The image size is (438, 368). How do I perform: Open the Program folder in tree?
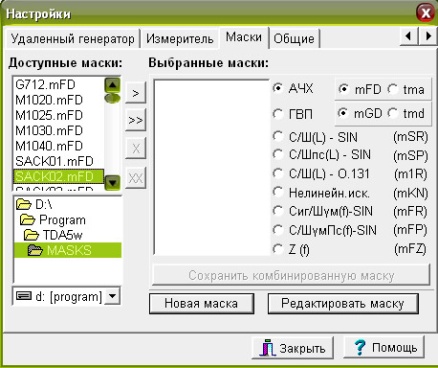click(x=53, y=220)
